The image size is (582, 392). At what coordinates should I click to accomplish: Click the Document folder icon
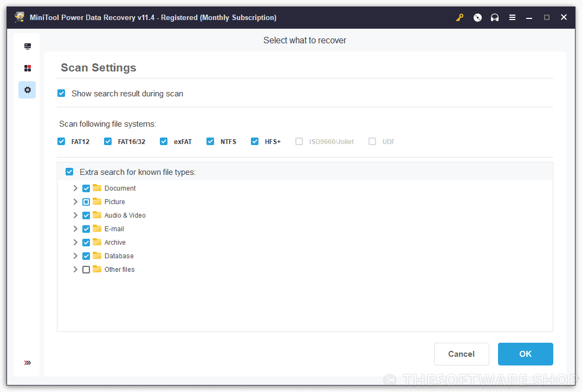pos(97,188)
